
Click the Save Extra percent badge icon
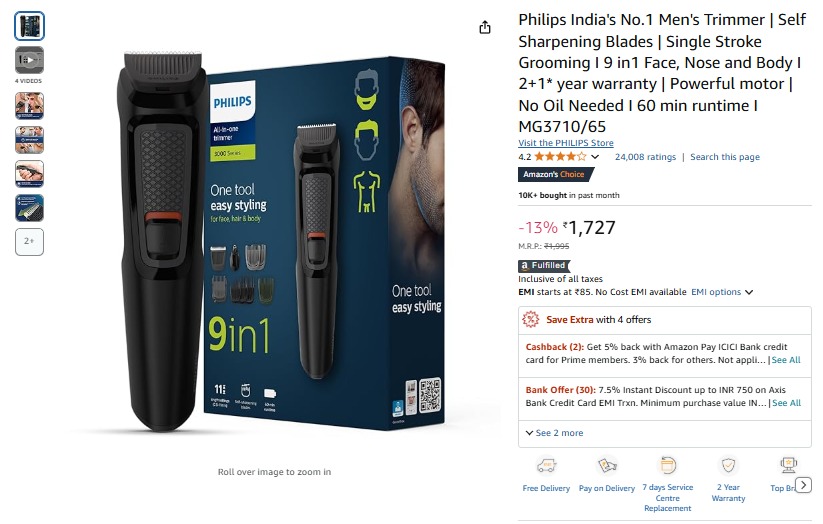531,319
